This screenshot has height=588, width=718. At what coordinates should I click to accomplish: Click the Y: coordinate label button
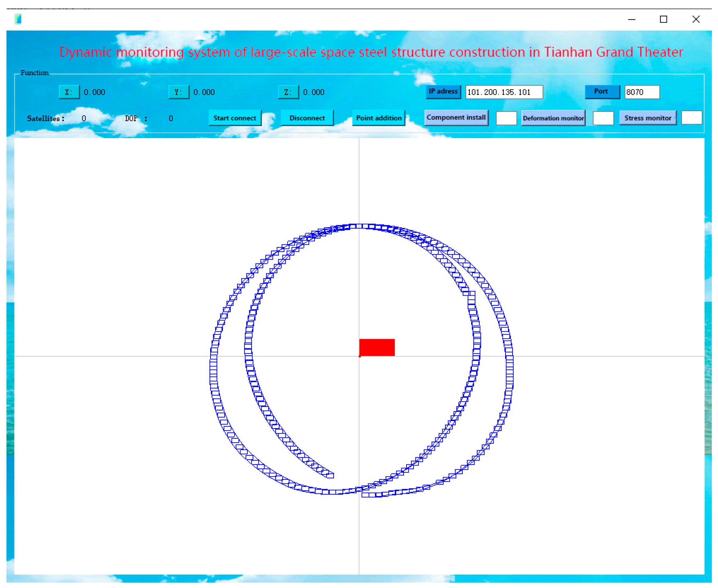tap(178, 92)
